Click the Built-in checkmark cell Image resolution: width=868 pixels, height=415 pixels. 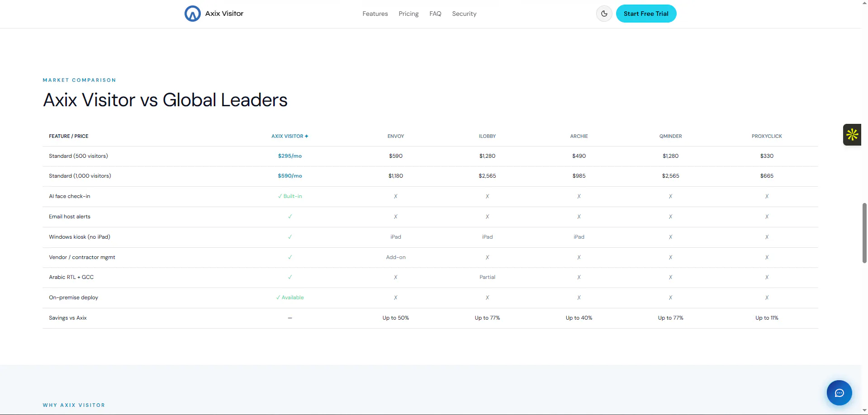tap(289, 196)
